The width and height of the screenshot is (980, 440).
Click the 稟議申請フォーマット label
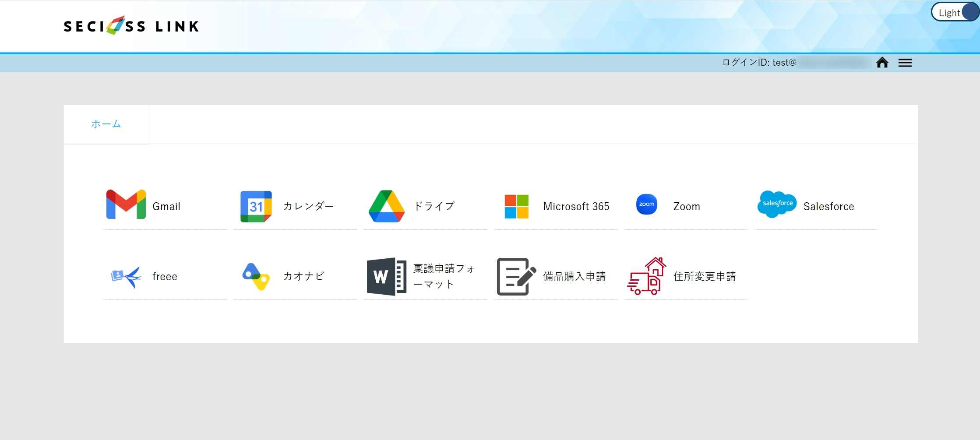pyautogui.click(x=444, y=276)
